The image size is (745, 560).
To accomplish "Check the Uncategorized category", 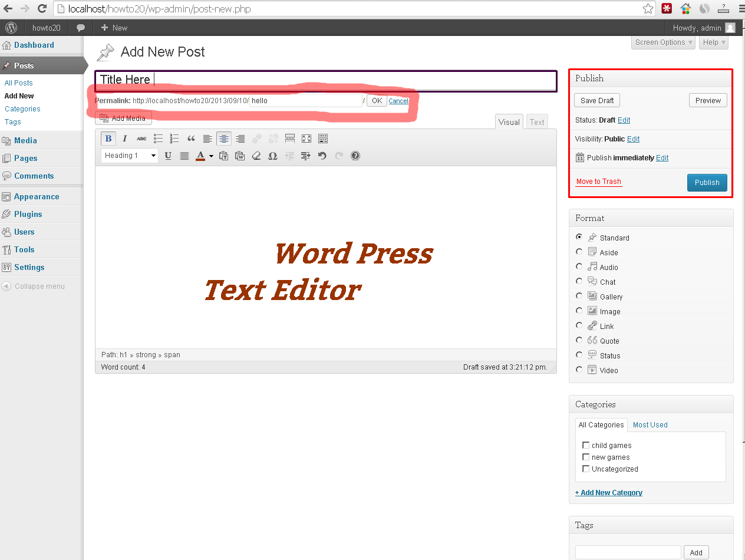I will (x=586, y=469).
